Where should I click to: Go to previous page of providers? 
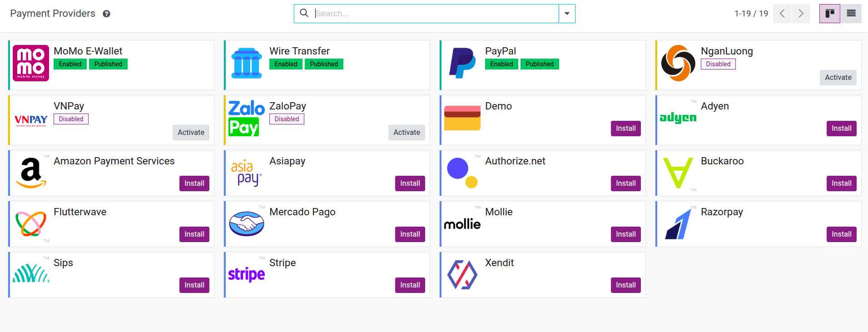click(x=782, y=14)
